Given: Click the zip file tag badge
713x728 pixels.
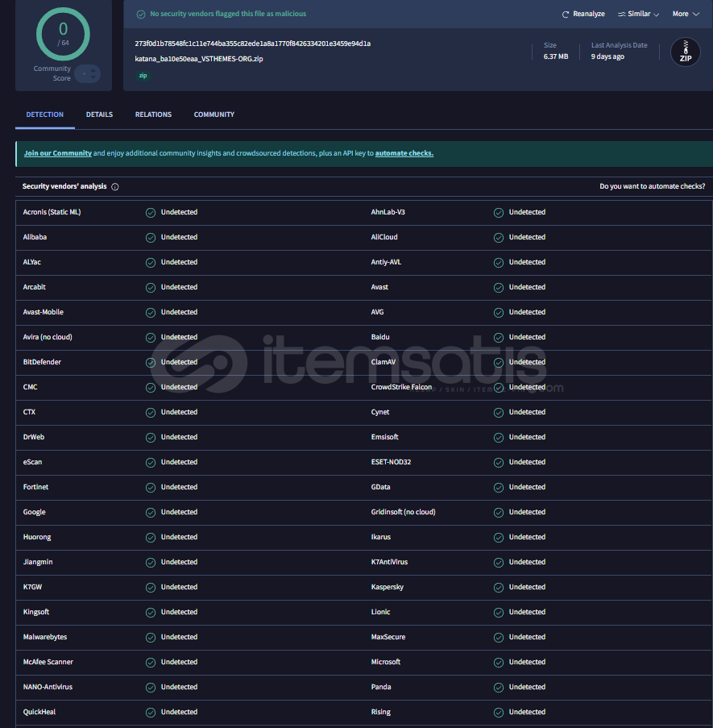Looking at the screenshot, I should (143, 76).
